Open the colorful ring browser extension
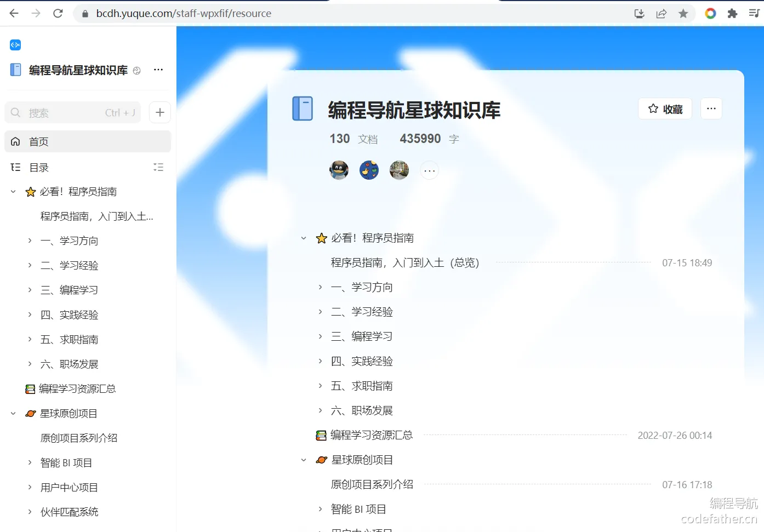 [x=710, y=14]
